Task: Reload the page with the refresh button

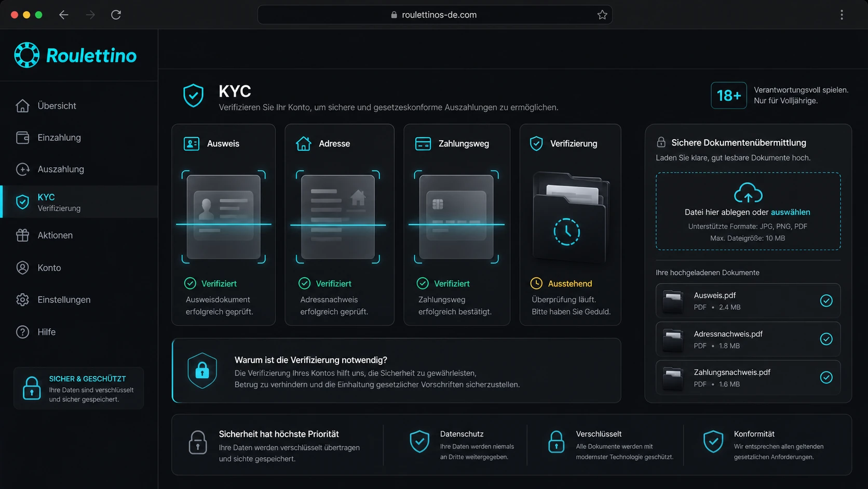Action: [116, 15]
